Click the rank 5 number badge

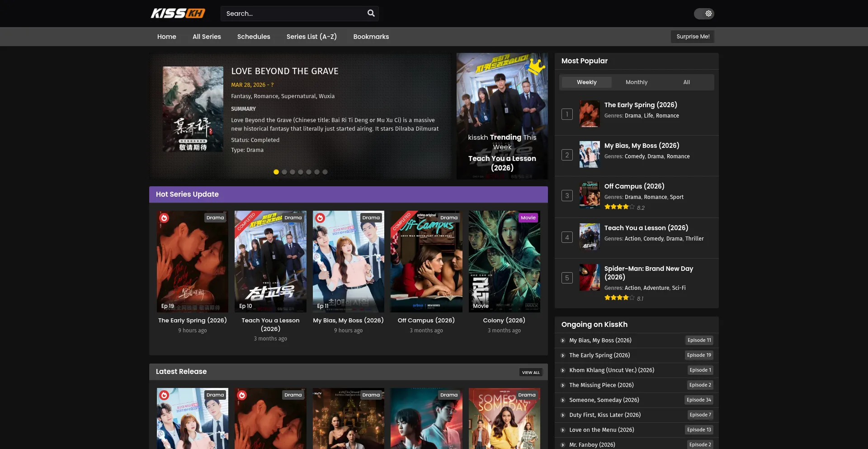pyautogui.click(x=567, y=278)
